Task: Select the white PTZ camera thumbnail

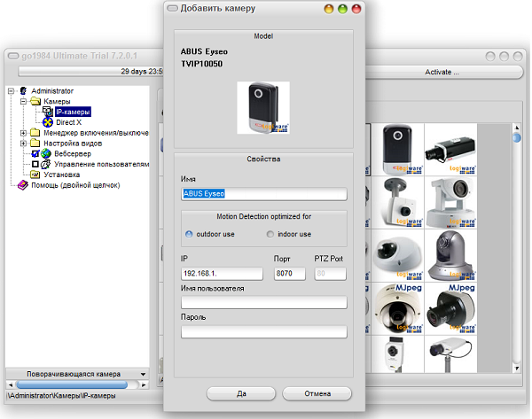Action: (451, 202)
